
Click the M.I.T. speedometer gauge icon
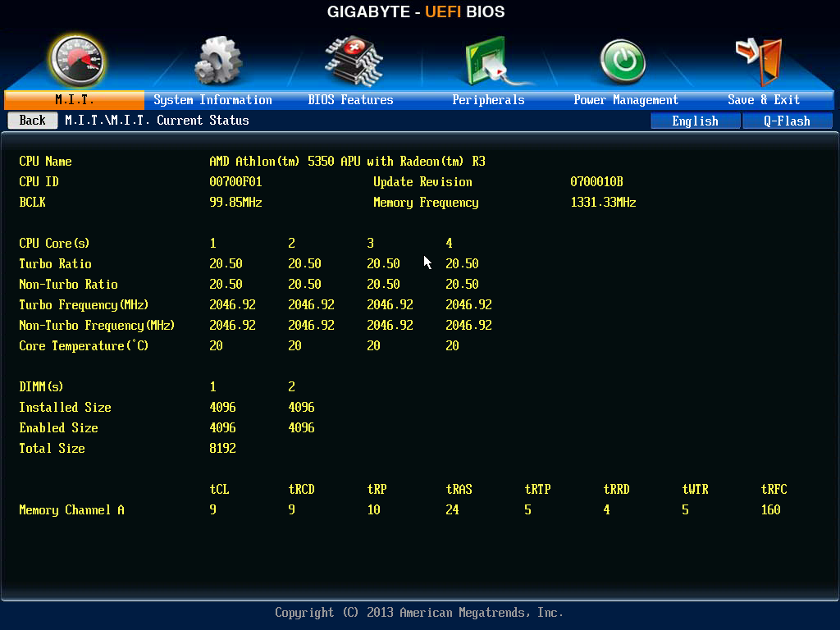click(x=76, y=61)
